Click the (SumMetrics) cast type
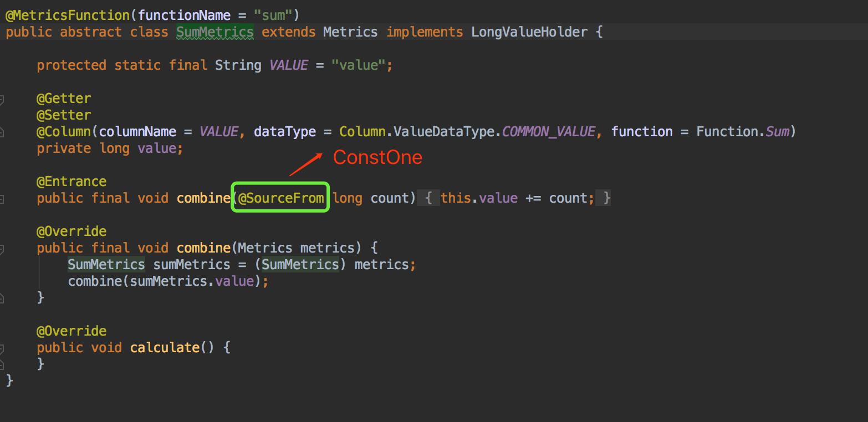Image resolution: width=868 pixels, height=422 pixels. (x=300, y=264)
